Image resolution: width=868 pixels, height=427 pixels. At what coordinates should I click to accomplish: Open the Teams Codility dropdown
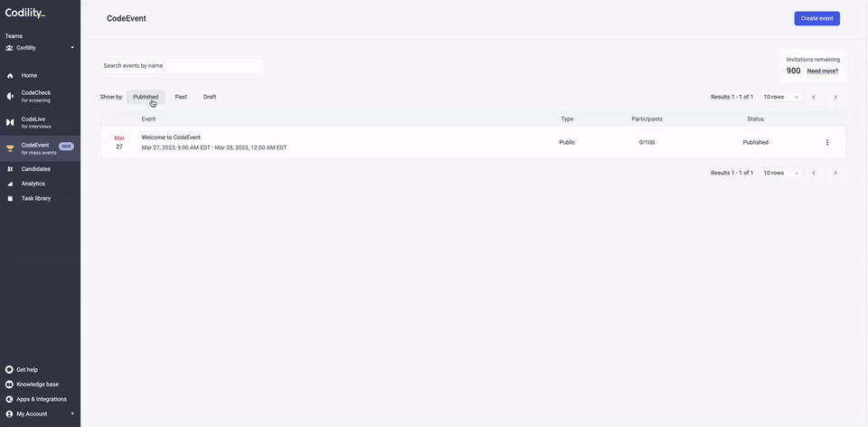(x=40, y=48)
